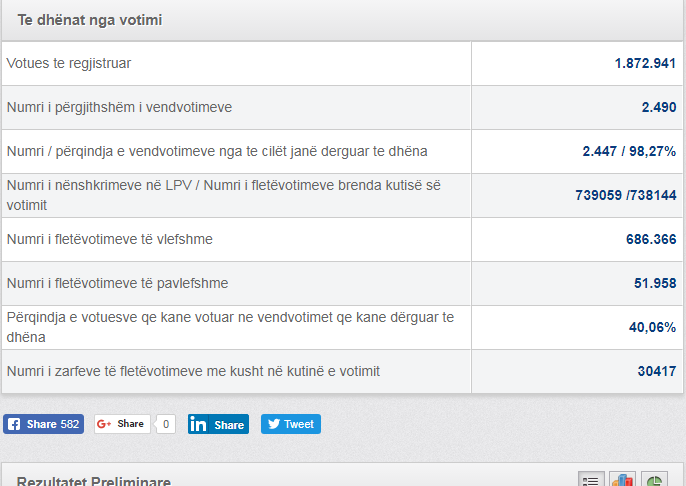This screenshot has width=686, height=486.
Task: Click the Google+ share count bubble
Action: click(x=166, y=424)
